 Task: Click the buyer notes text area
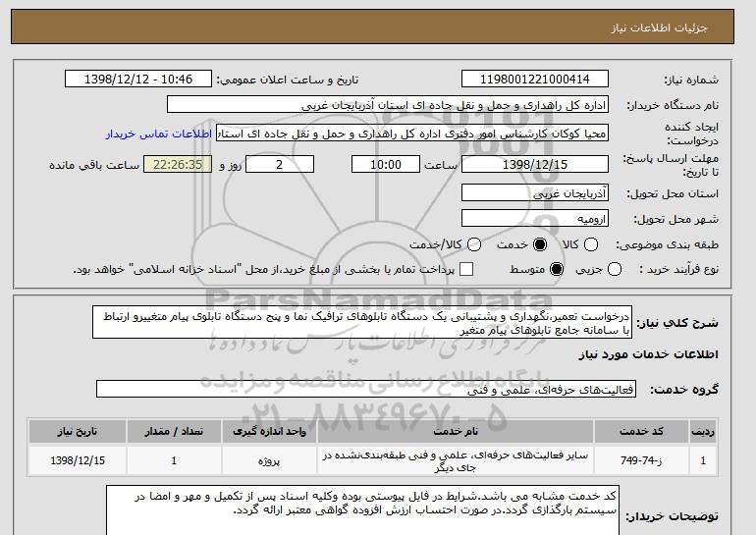(362, 509)
